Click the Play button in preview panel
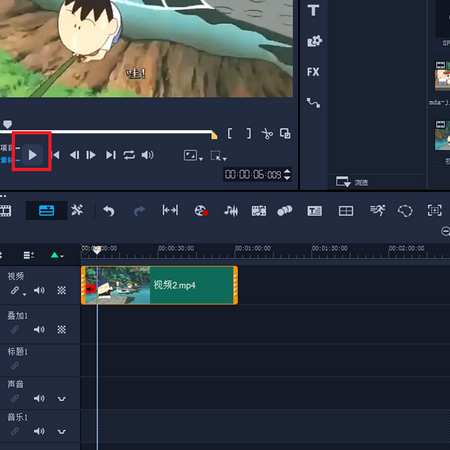Image resolution: width=450 pixels, height=450 pixels. [32, 155]
